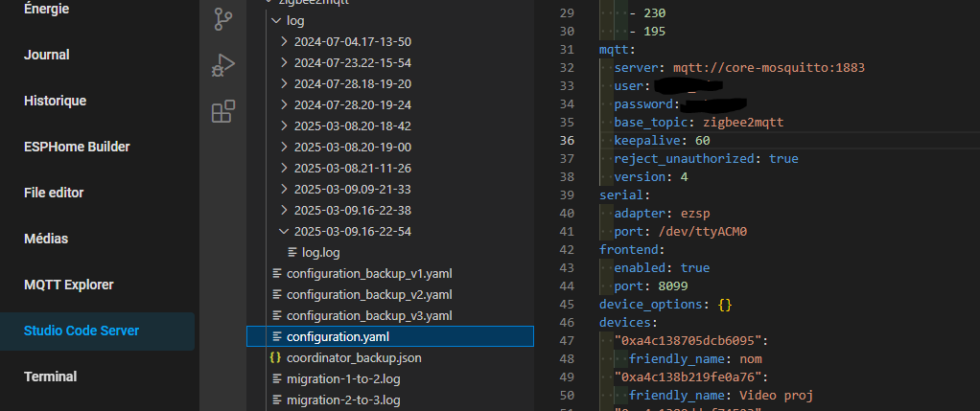
Task: Open Terminal in the sidebar
Action: pyautogui.click(x=50, y=377)
